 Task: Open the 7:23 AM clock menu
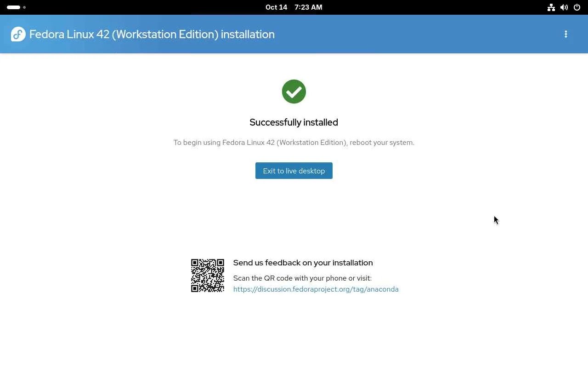point(308,7)
